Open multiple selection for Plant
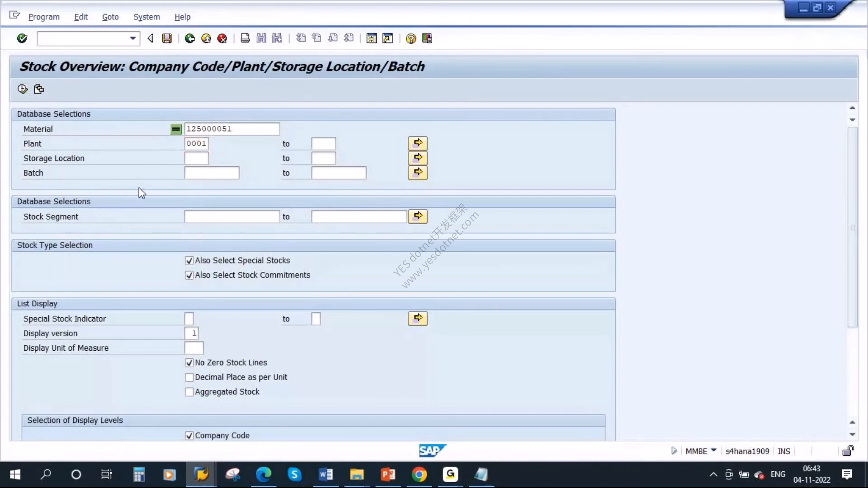868x488 pixels. [x=418, y=144]
